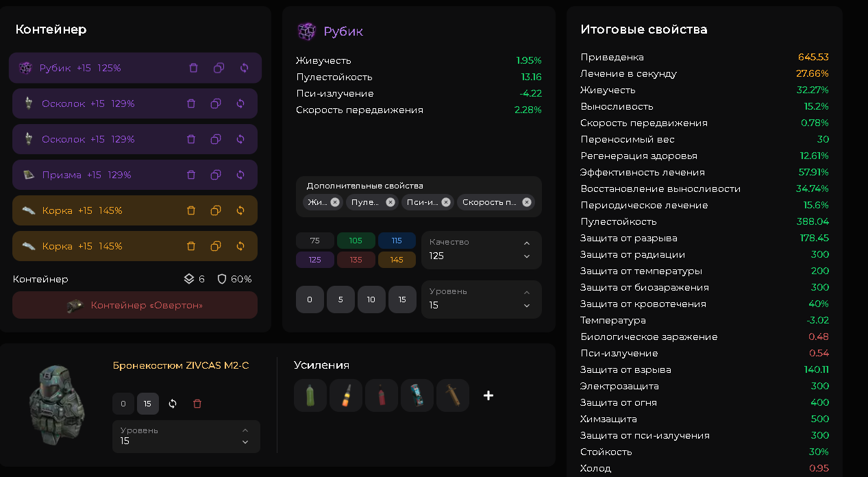Delete the Рубик artifact row
The width and height of the screenshot is (868, 477).
pos(193,68)
